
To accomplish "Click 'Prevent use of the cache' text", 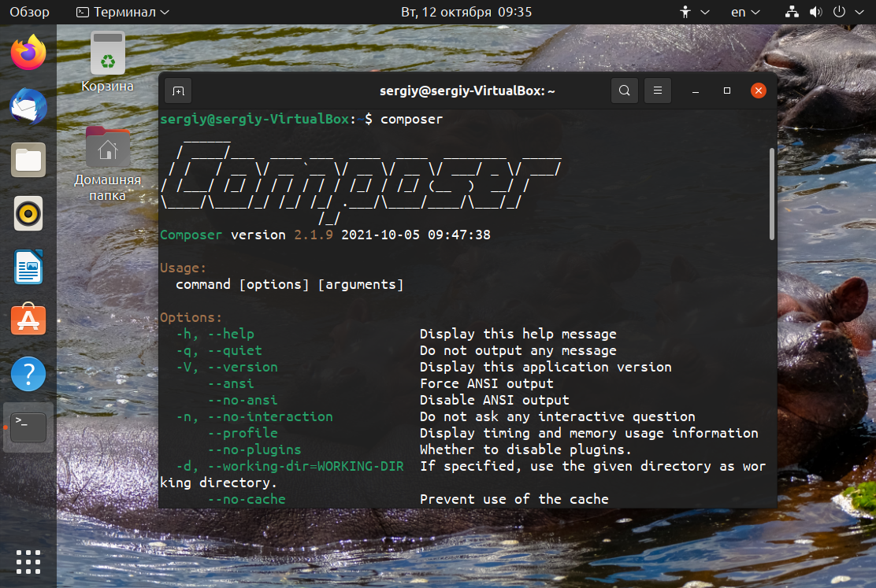I will [x=514, y=499].
